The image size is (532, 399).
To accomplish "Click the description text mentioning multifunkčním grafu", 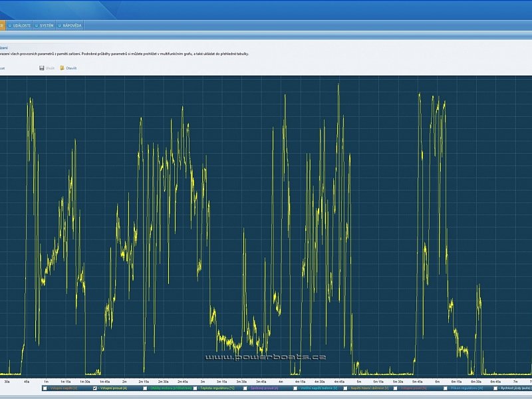I will pos(124,54).
